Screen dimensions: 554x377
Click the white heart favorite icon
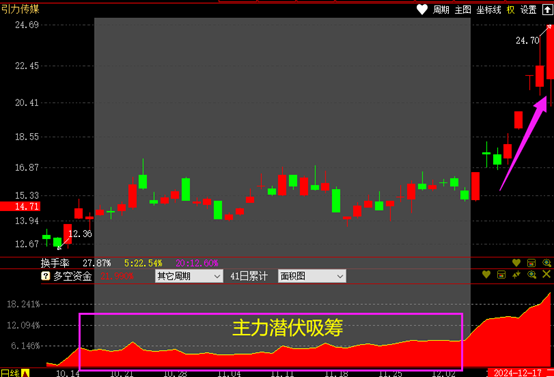422,10
